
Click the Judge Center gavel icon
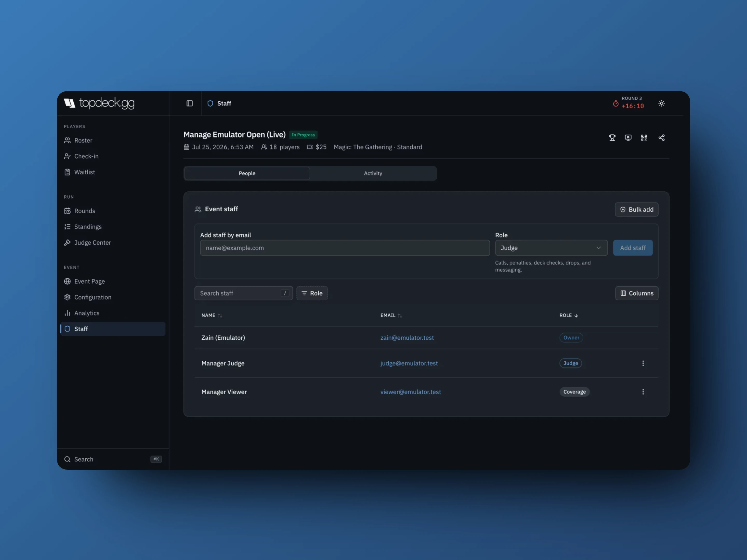[x=67, y=243]
